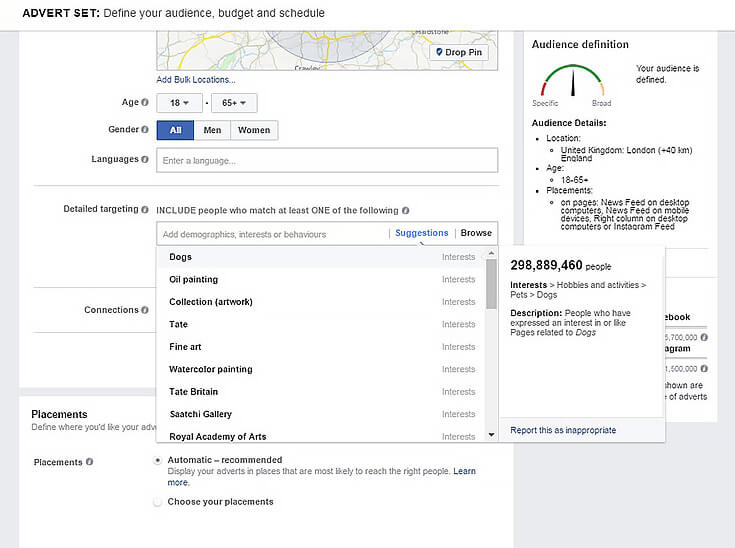Image resolution: width=735 pixels, height=548 pixels.
Task: Click the Placements info icon
Action: tap(89, 462)
